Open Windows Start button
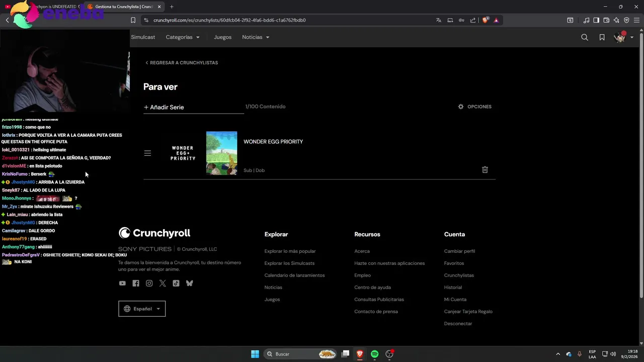Viewport: 644px width, 362px height. pyautogui.click(x=255, y=354)
